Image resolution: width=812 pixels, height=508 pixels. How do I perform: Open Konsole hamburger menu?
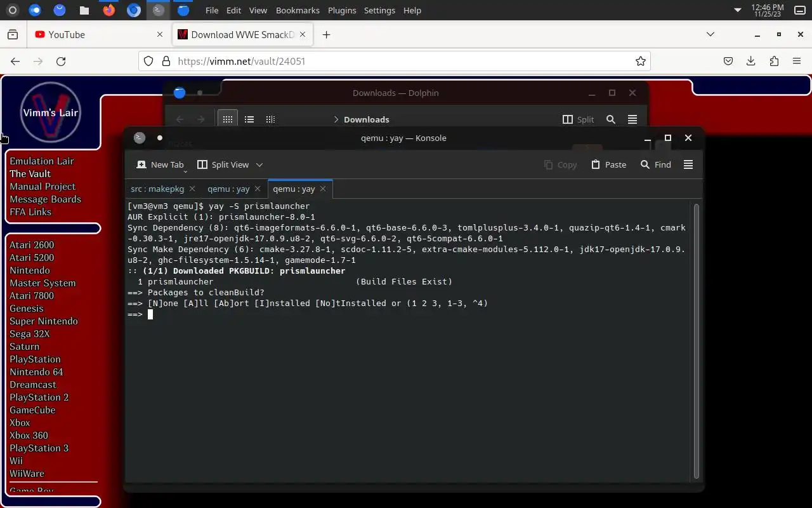click(688, 164)
